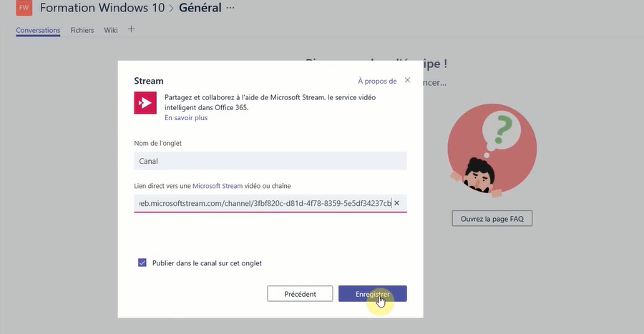Add a new tab with plus icon
This screenshot has height=334, width=644.
point(131,29)
